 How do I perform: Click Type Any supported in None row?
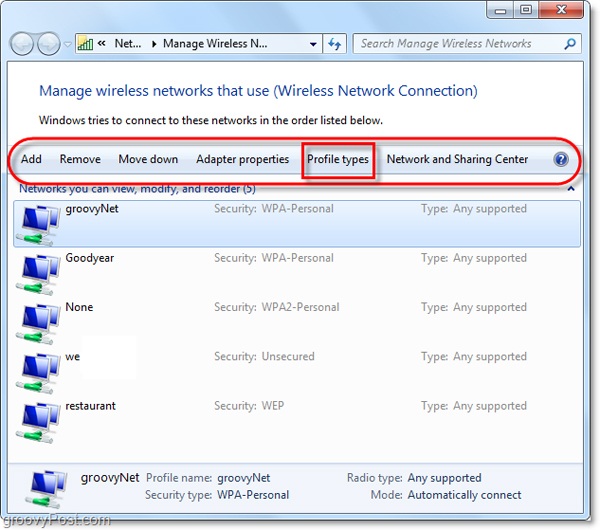[x=474, y=307]
